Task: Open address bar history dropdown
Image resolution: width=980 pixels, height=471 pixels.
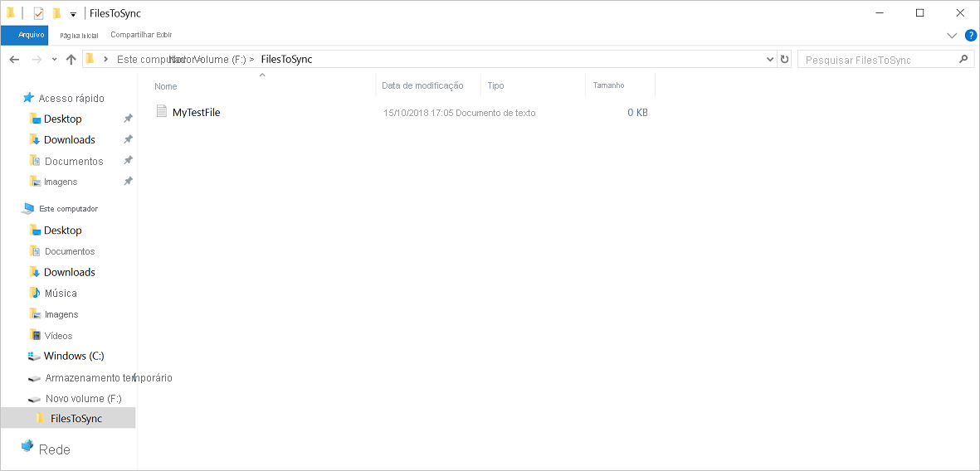Action: (x=770, y=60)
